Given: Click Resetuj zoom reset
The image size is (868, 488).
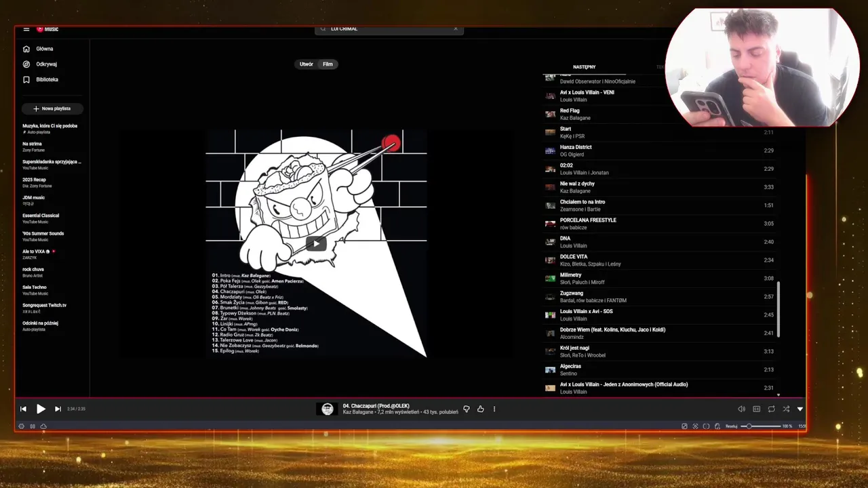Looking at the screenshot, I should [x=732, y=426].
